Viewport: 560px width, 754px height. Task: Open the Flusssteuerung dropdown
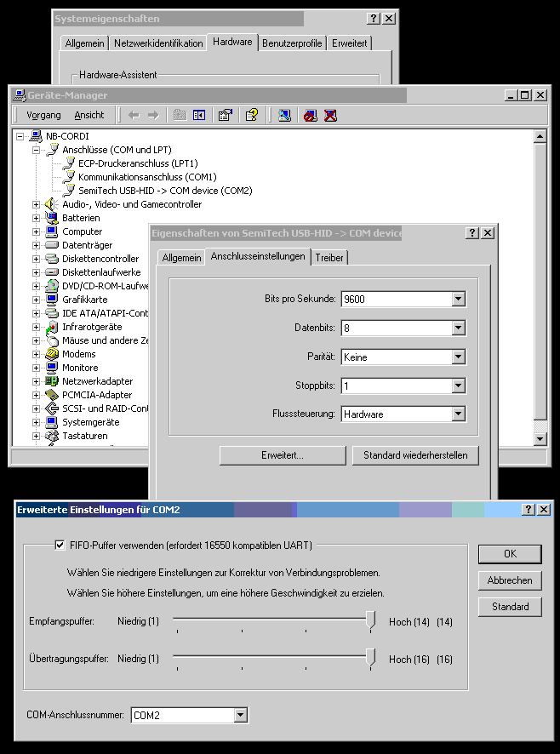(x=459, y=414)
